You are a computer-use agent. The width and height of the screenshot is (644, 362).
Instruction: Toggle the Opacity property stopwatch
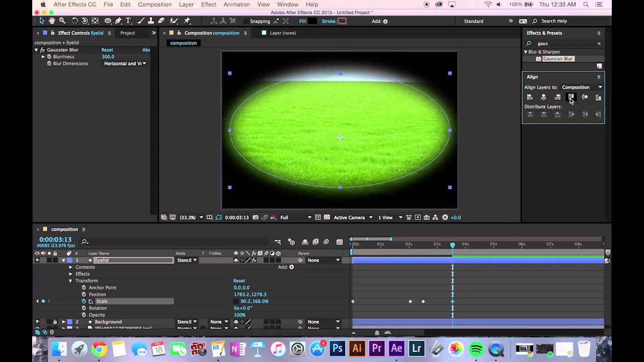tap(84, 315)
